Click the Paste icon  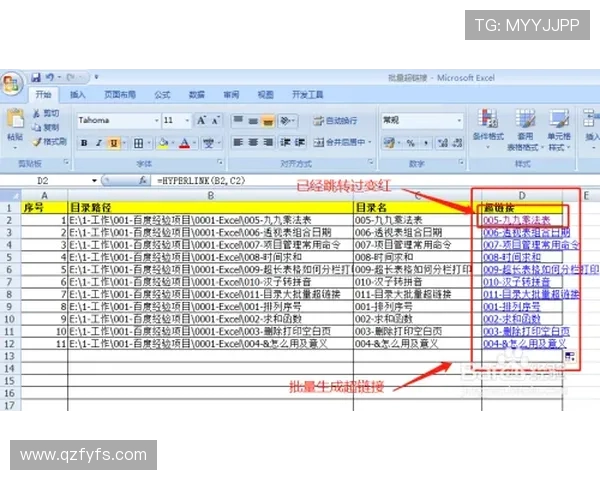pyautogui.click(x=14, y=120)
